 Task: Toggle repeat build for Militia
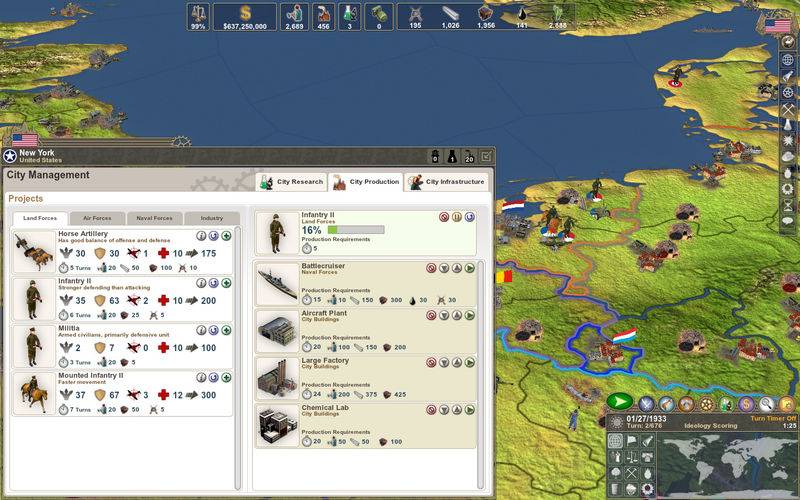tap(213, 330)
